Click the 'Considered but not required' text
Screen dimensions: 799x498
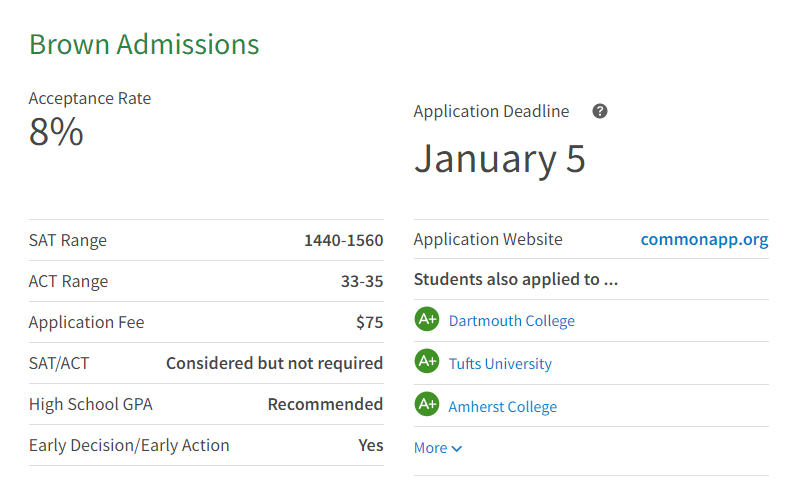[274, 363]
